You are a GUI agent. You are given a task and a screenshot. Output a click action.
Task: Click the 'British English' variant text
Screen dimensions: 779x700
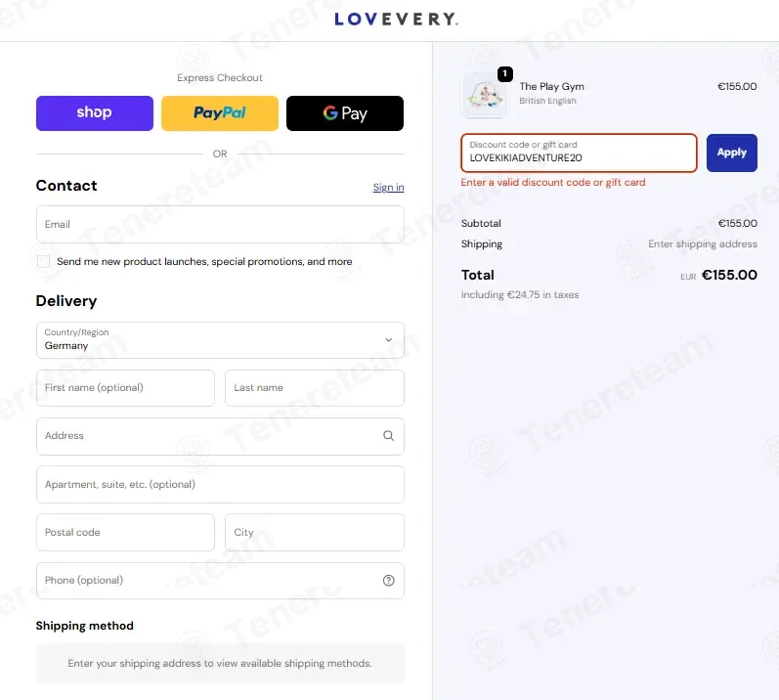(547, 101)
